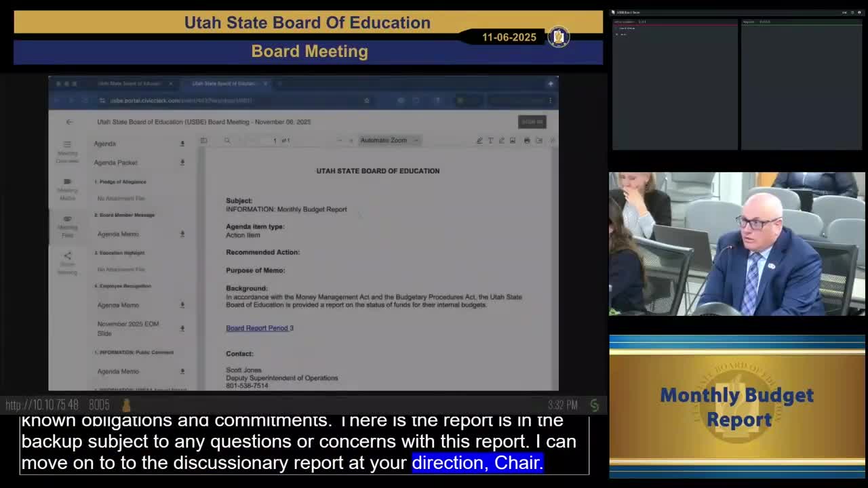Viewport: 868px width, 488px height.
Task: Download the Agenda file
Action: tap(182, 144)
